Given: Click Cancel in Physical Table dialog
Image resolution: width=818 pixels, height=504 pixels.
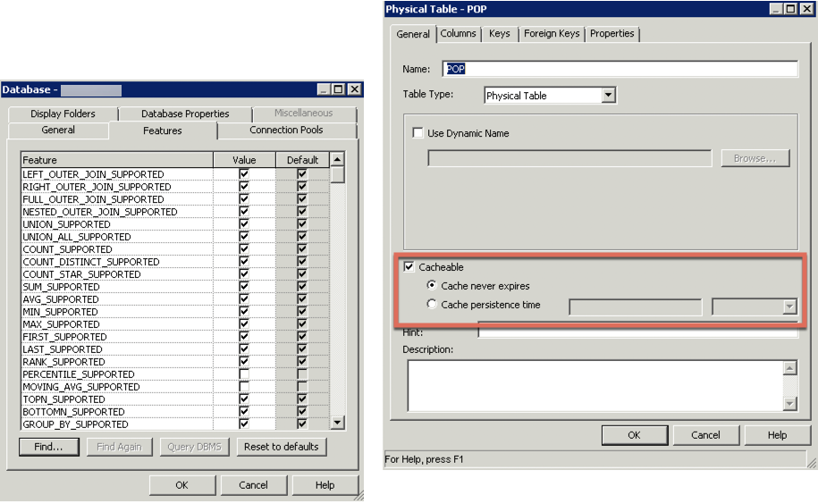Looking at the screenshot, I should pos(705,435).
